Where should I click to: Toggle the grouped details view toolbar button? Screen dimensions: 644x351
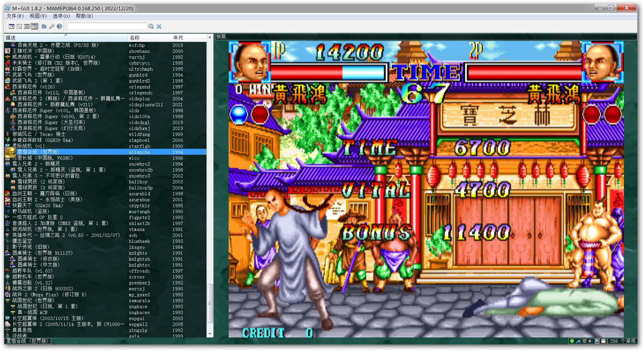click(x=34, y=26)
